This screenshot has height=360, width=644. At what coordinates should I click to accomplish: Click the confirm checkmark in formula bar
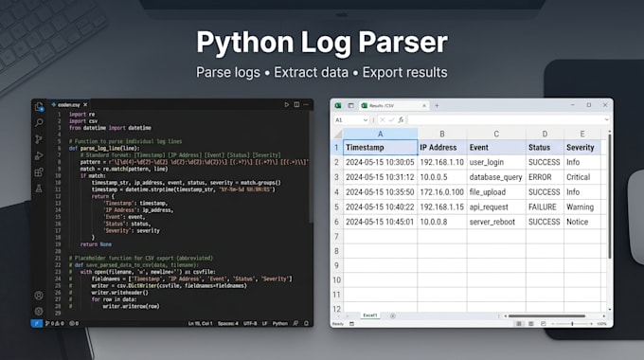[391, 120]
